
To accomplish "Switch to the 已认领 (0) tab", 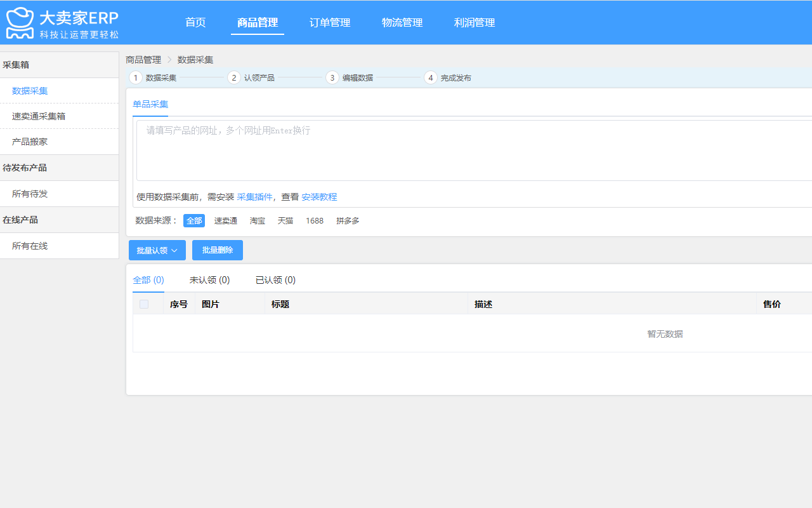I will click(275, 279).
